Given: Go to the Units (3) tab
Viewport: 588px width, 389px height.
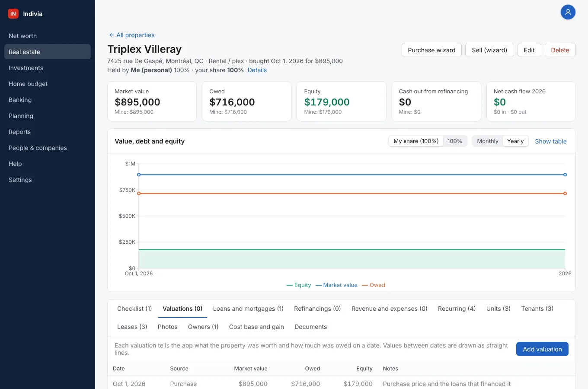Looking at the screenshot, I should (x=499, y=309).
